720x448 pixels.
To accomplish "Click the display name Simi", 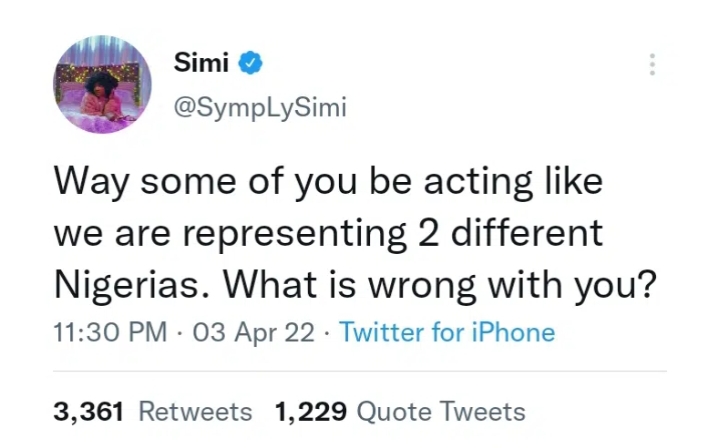I will (201, 62).
